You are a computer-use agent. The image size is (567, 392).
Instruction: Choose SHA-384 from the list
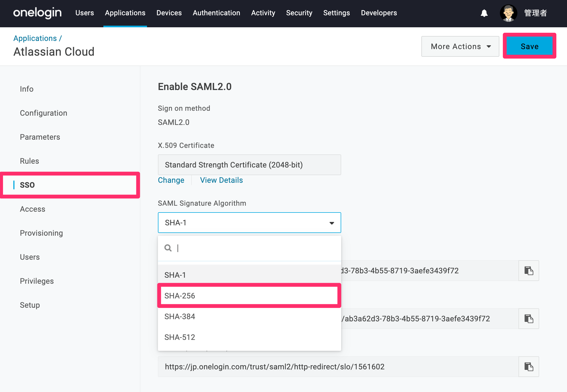[x=250, y=316]
